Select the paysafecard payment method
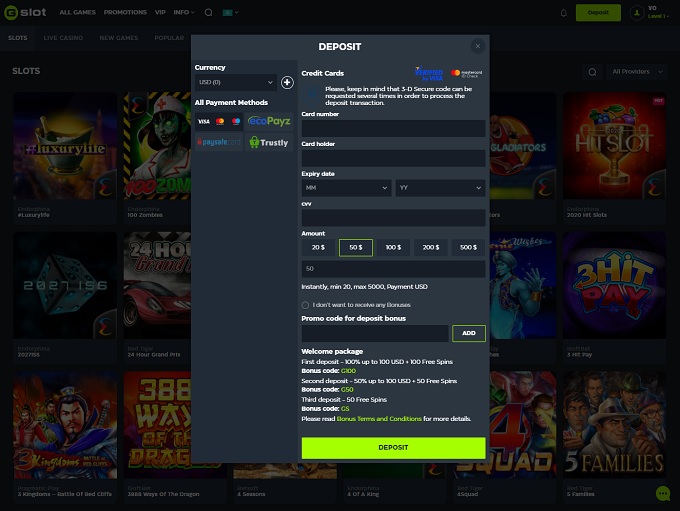The image size is (680, 511). [218, 142]
